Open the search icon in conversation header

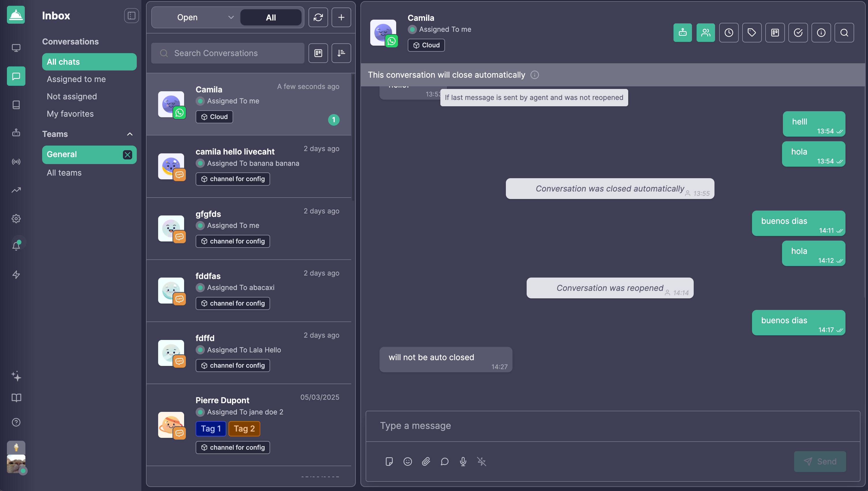[844, 33]
